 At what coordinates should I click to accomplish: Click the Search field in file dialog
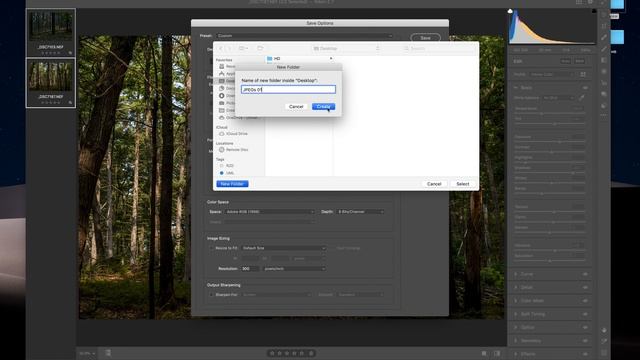[x=438, y=48]
